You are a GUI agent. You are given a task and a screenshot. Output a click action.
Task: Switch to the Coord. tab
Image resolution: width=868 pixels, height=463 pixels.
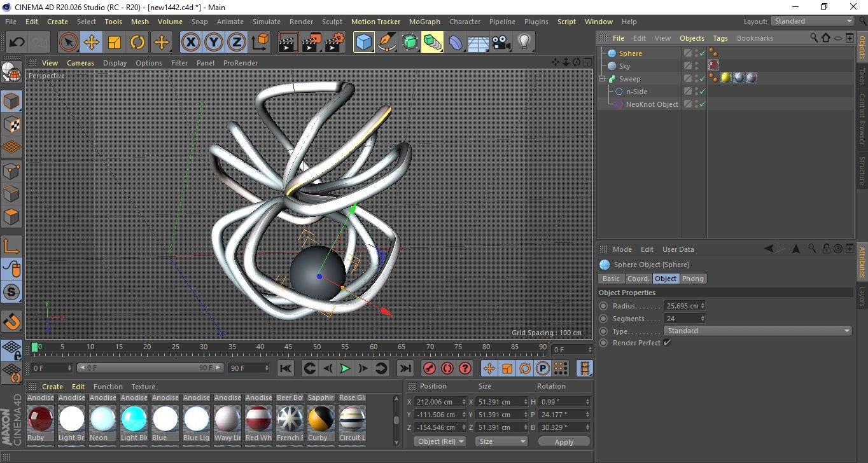coord(638,279)
